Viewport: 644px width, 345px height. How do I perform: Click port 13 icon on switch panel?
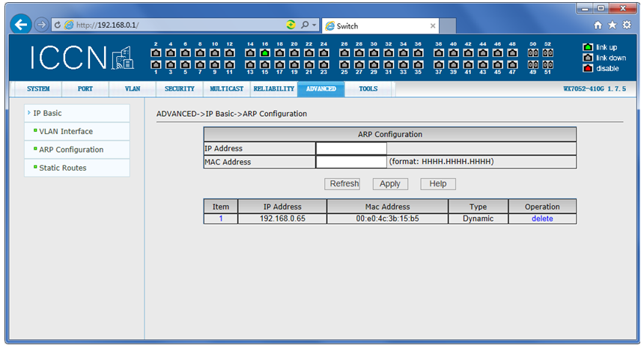point(250,64)
